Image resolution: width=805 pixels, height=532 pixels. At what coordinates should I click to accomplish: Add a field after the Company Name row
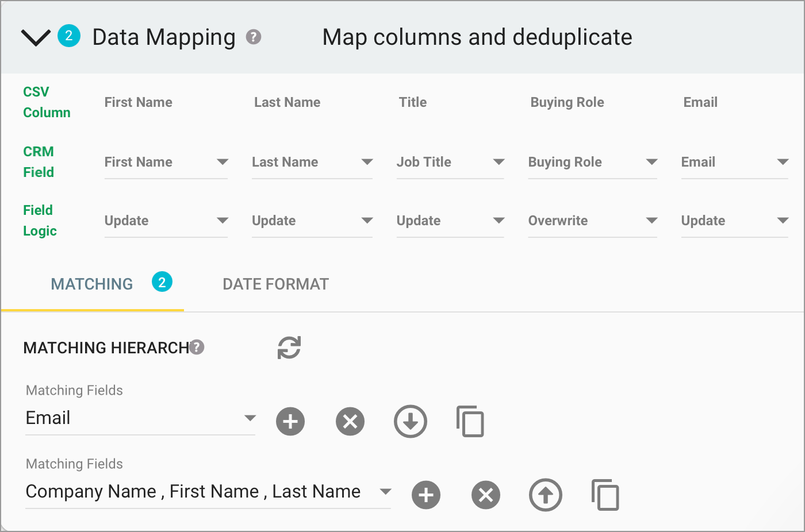(426, 495)
